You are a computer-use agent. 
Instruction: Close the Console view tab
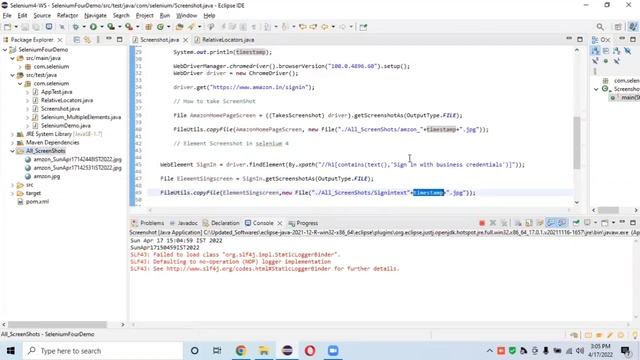(280, 223)
